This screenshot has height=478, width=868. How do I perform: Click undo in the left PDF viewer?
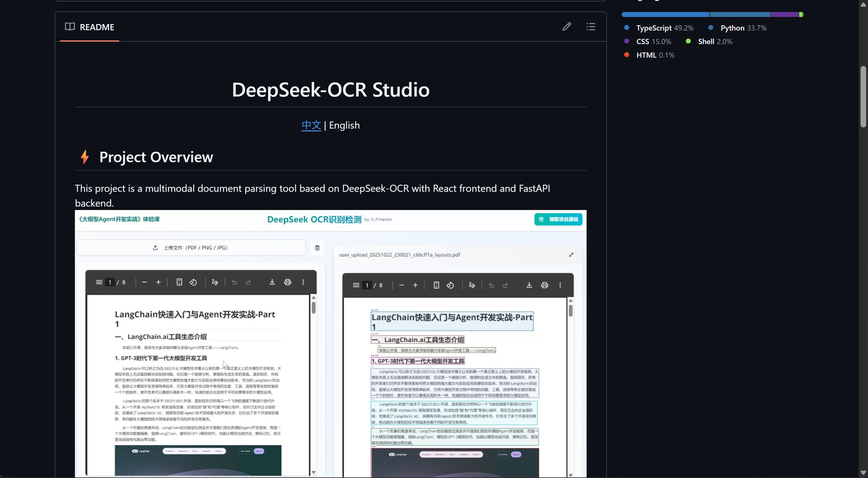pos(235,282)
